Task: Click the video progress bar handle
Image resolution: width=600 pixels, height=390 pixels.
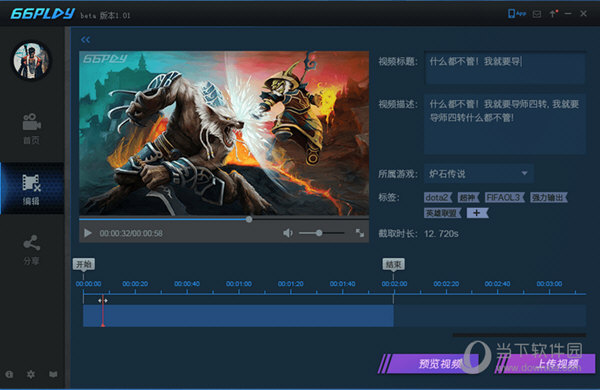Action: tap(249, 219)
